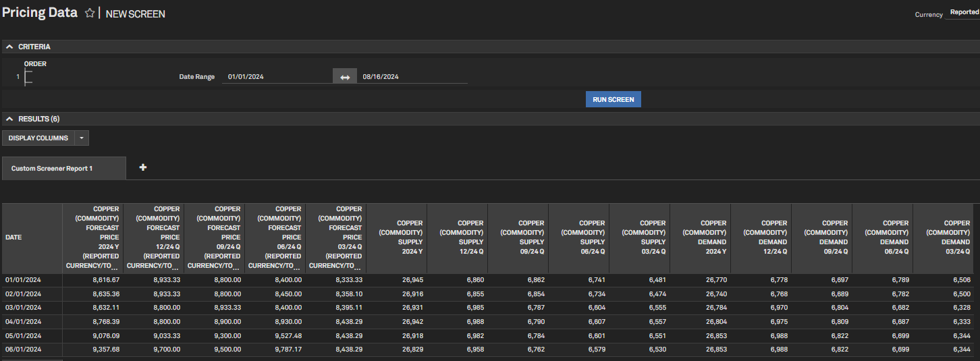Click the NEW SCREEN title text
The image size is (980, 361).
136,14
